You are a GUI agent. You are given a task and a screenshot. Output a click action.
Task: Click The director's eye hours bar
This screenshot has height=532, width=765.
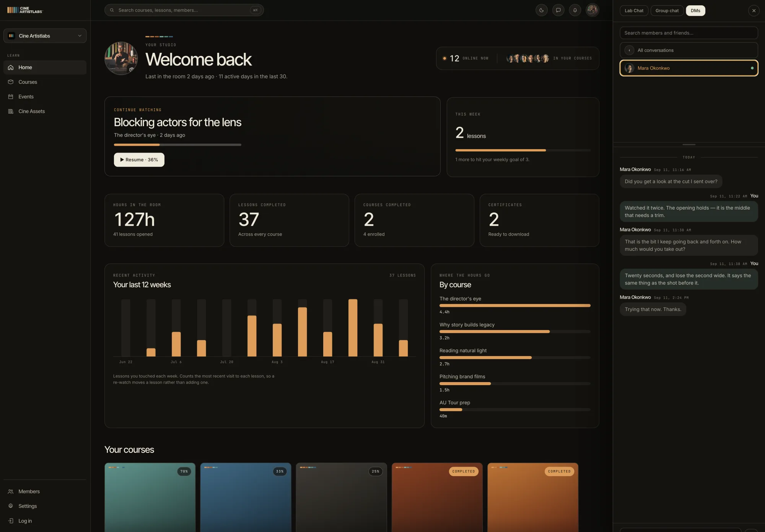pyautogui.click(x=515, y=306)
